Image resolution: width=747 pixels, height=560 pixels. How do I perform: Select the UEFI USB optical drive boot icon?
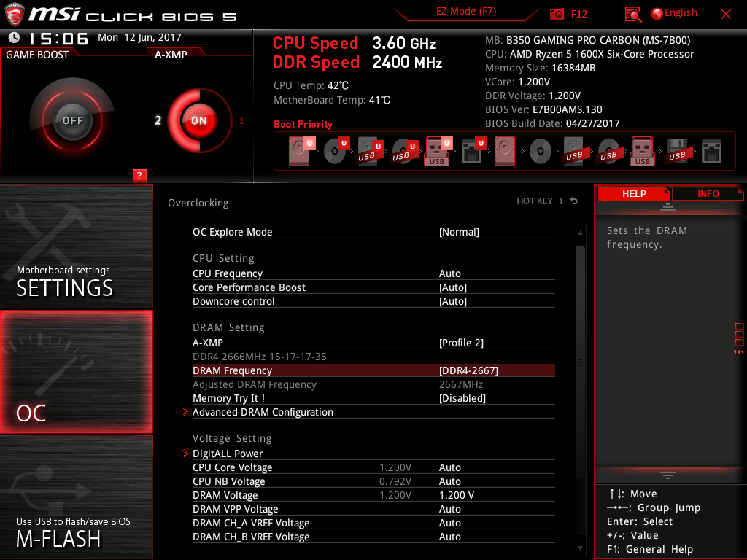(x=404, y=151)
